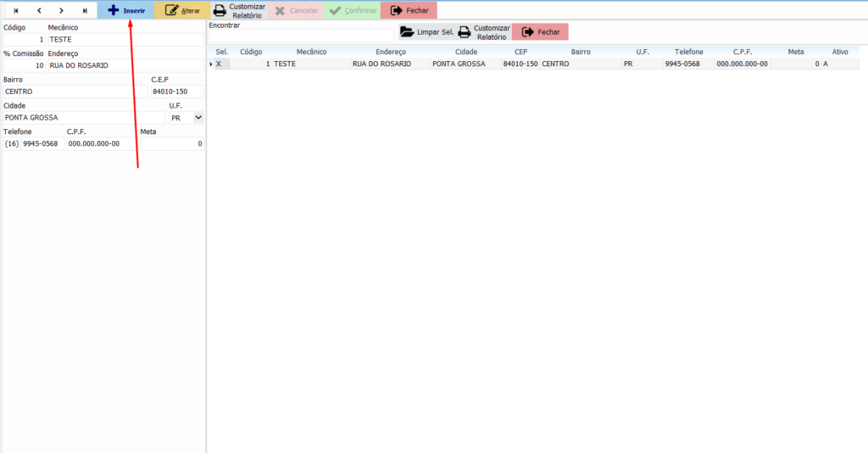Image resolution: width=868 pixels, height=453 pixels.
Task: Click the Endereço field RUA DO ROSARIO
Action: coord(125,65)
